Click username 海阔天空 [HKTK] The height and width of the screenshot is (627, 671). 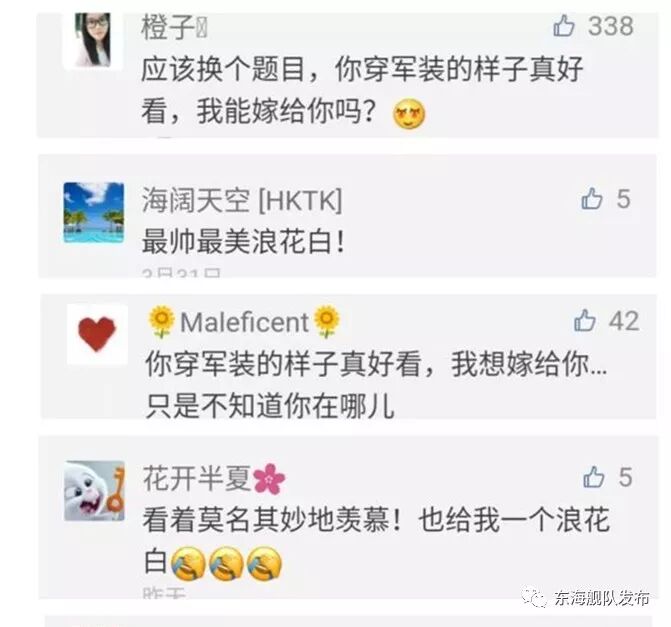(x=242, y=200)
